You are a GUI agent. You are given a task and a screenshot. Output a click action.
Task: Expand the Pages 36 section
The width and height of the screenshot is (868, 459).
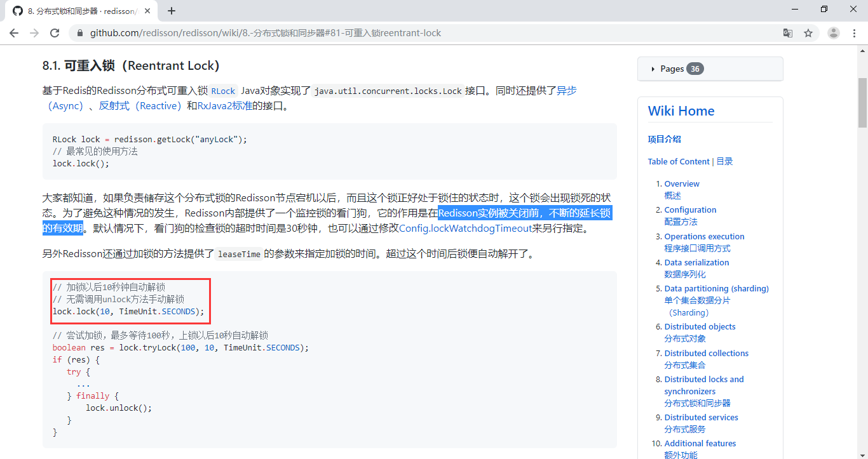710,69
